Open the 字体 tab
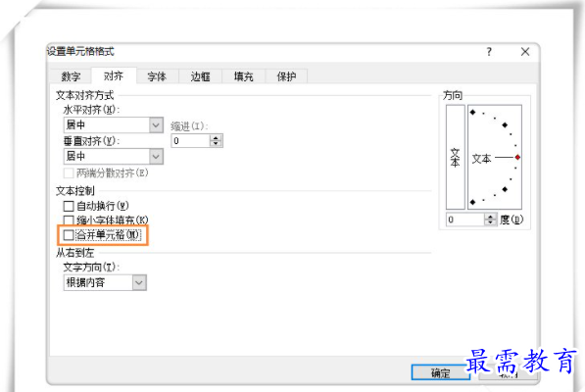This screenshot has width=585, height=392. point(157,76)
